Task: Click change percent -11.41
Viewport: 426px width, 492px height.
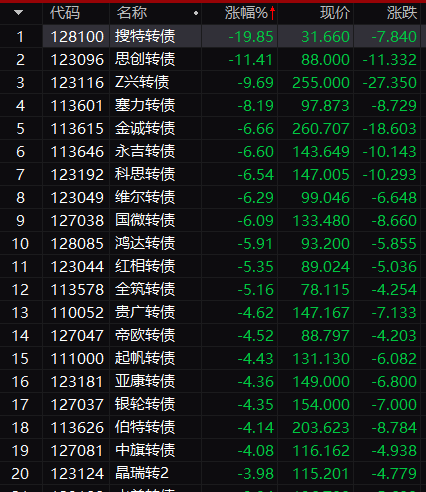Action: coord(251,60)
